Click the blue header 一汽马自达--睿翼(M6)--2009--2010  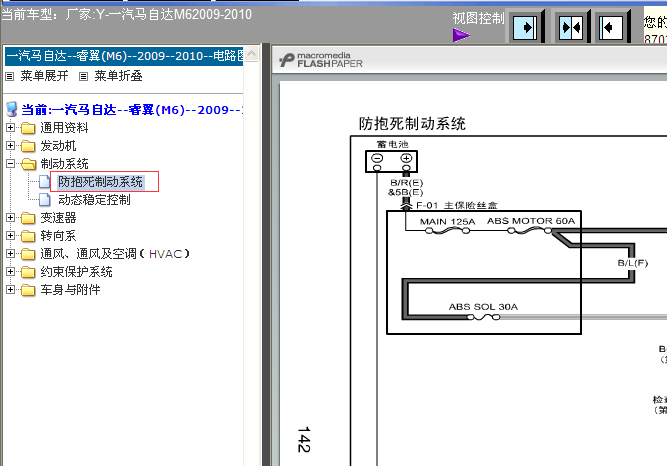coord(124,56)
